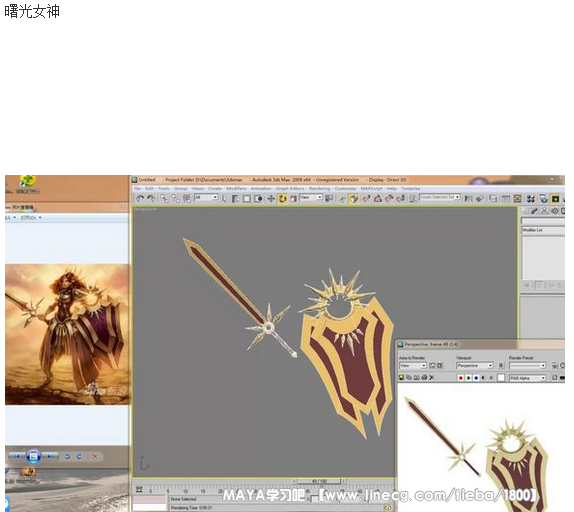This screenshot has width=574, height=512.
Task: Select the Bind to Space Warp tool
Action: pos(187,198)
